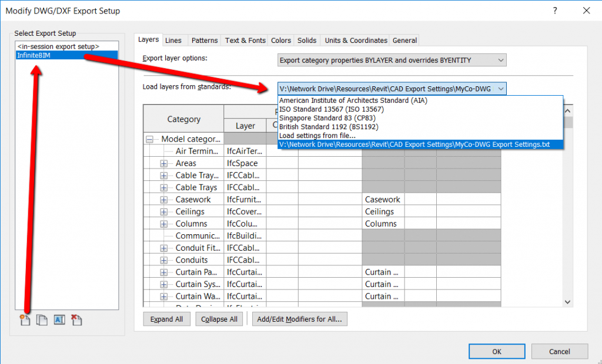Expand the Casework category row
Viewport: 602px width, 364px height.
pos(164,200)
